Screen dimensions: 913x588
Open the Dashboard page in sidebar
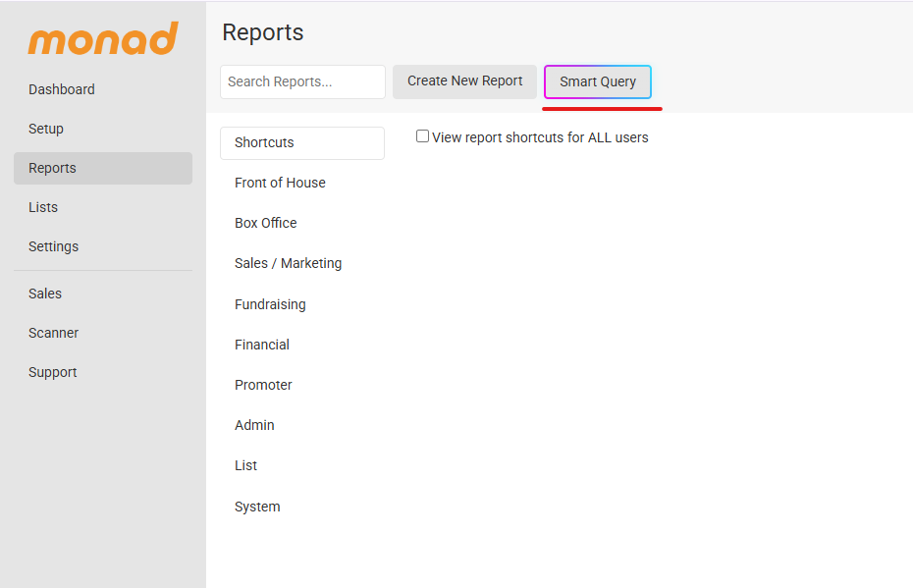[62, 89]
